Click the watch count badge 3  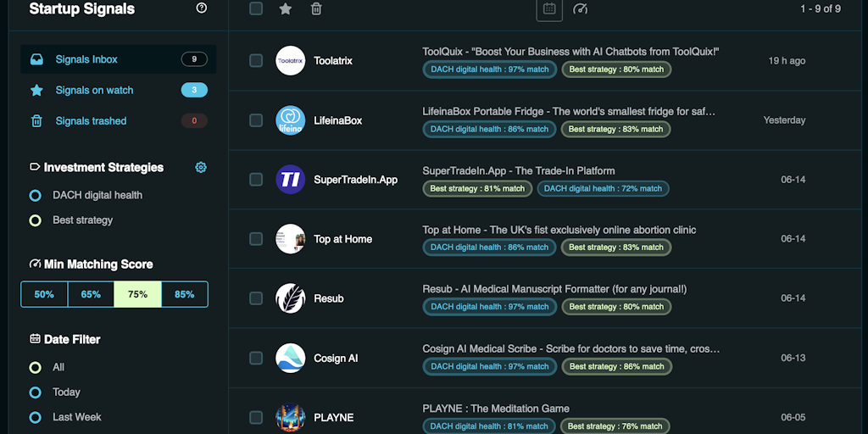[x=194, y=90]
